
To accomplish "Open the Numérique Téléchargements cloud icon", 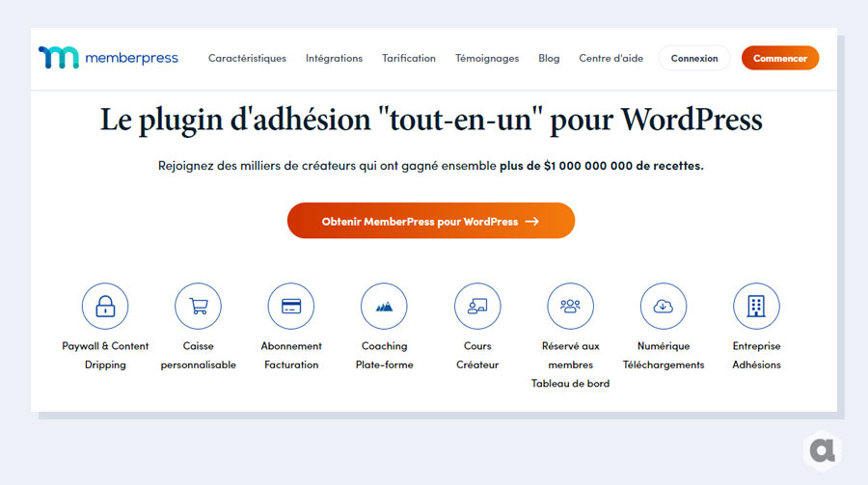I will (x=664, y=307).
